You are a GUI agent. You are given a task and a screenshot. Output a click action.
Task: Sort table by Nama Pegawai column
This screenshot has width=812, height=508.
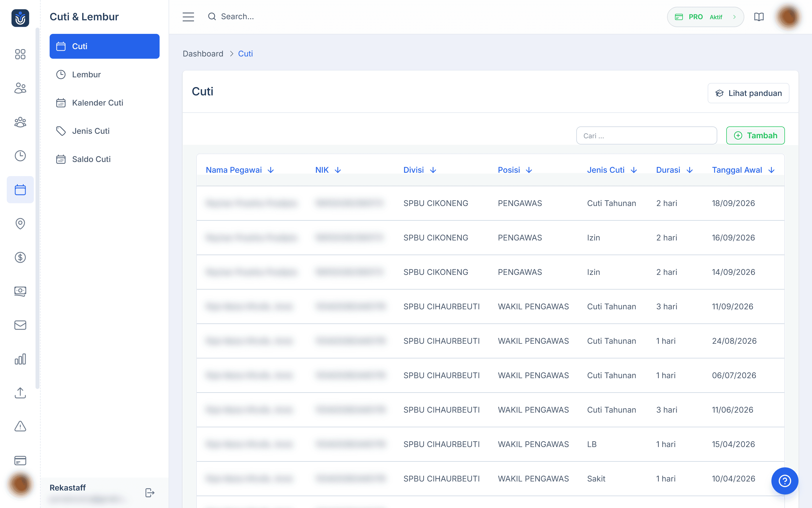[240, 170]
